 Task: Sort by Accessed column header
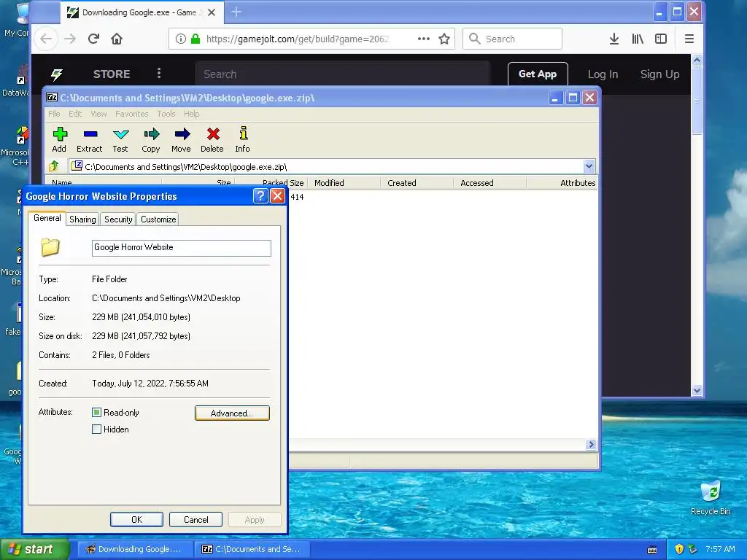click(x=489, y=183)
